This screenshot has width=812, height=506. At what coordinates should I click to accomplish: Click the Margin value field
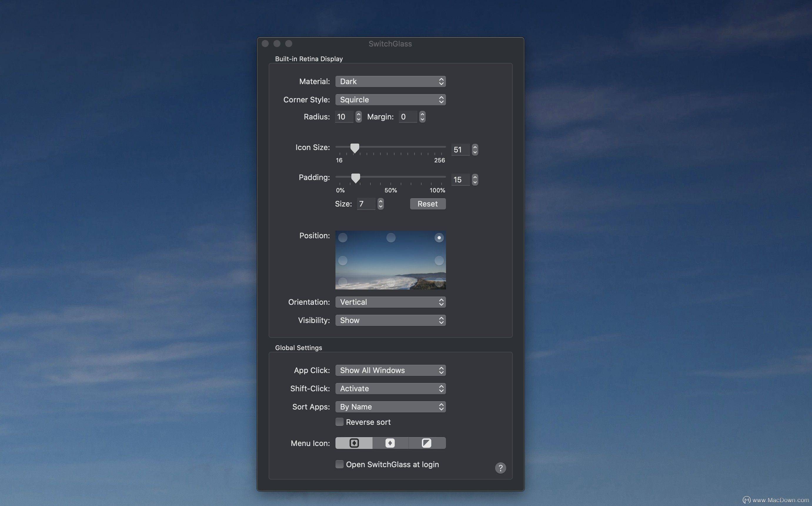point(408,117)
